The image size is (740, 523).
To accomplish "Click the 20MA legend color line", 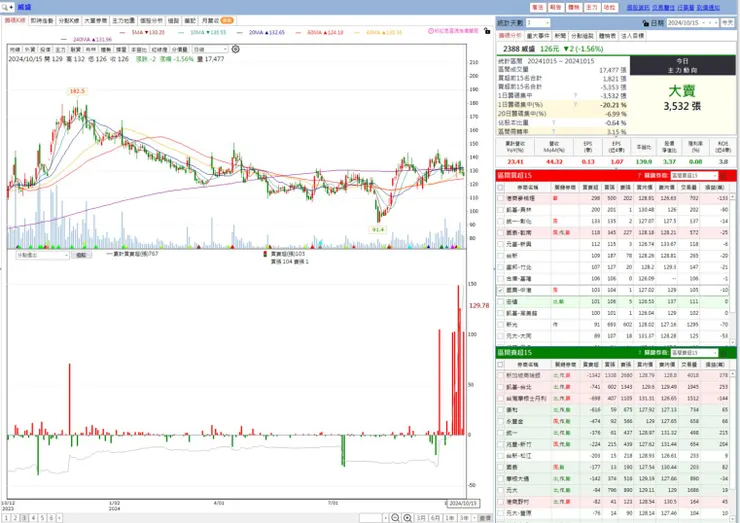I will click(x=240, y=33).
